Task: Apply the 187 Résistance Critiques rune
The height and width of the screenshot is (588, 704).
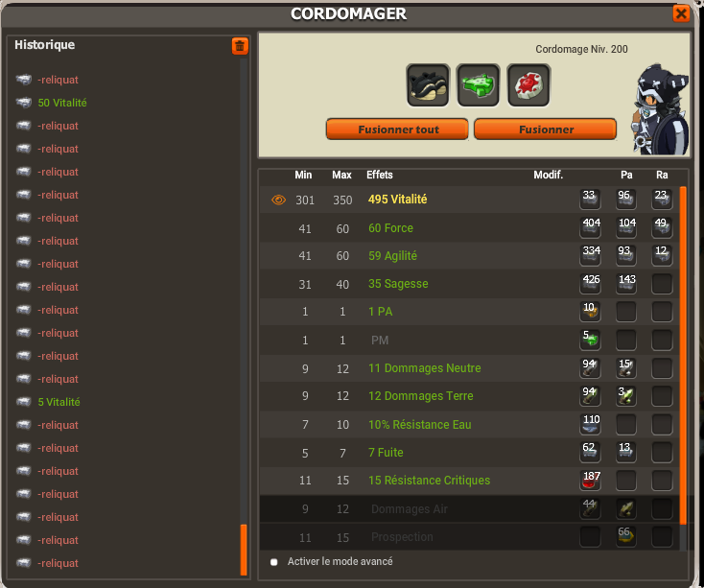Action: [590, 481]
